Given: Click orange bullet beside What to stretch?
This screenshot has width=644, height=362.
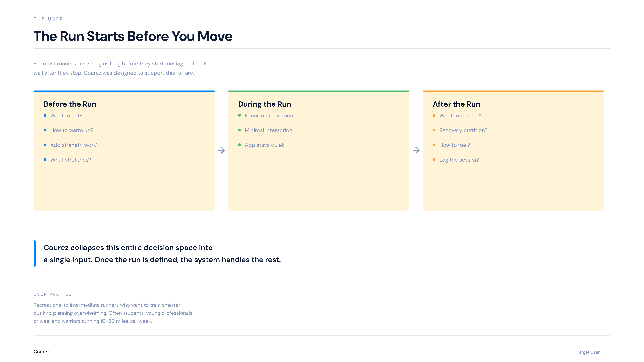Looking at the screenshot, I should point(434,115).
